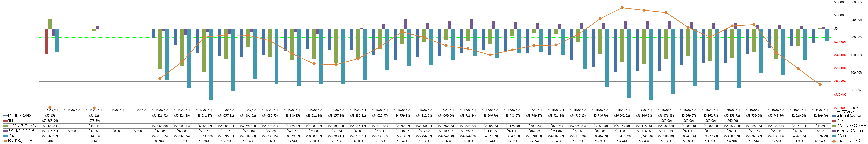Select the 2021/03/31 date column header
This screenshot has height=144, width=868.
pyautogui.click(x=820, y=110)
